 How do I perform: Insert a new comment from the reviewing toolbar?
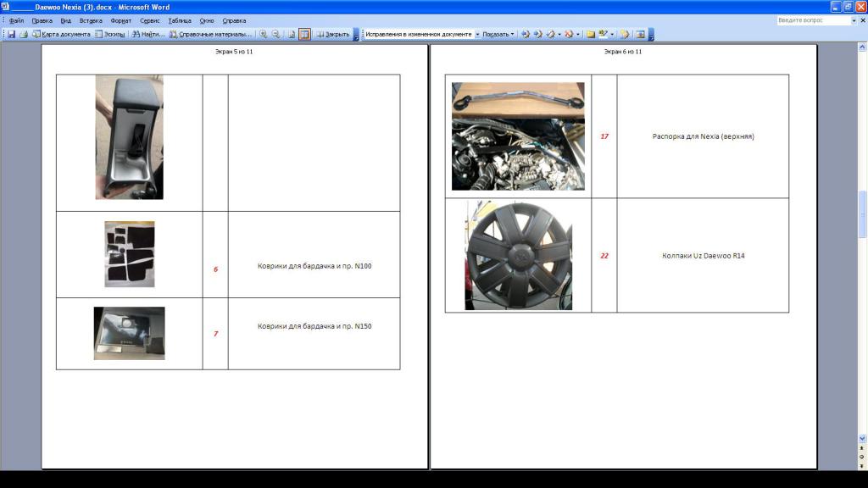[591, 35]
